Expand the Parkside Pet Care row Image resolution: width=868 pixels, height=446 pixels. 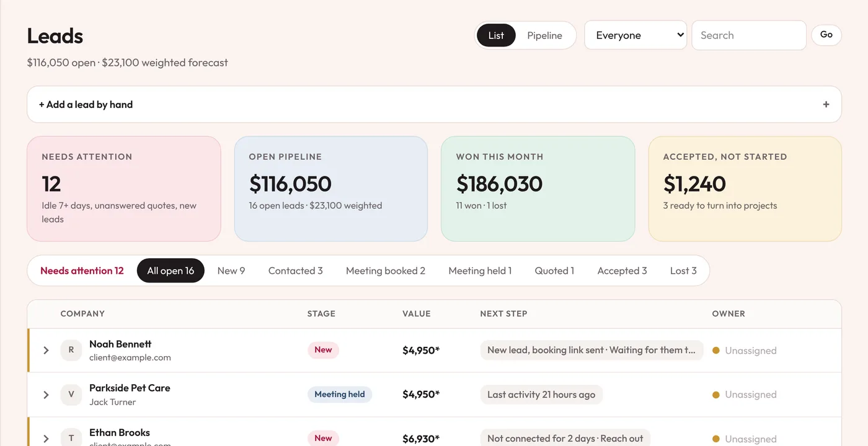pyautogui.click(x=46, y=395)
